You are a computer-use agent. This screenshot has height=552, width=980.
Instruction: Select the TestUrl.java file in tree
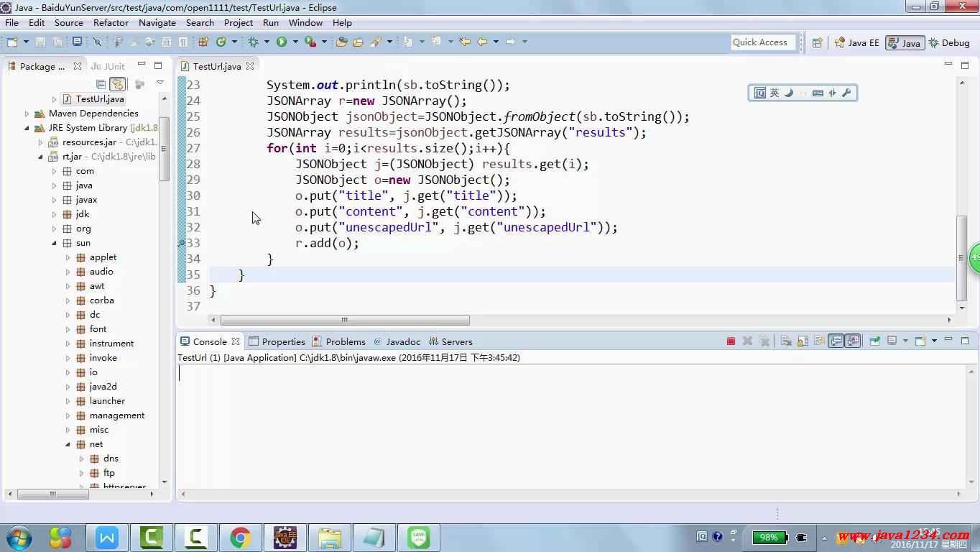pos(93,99)
